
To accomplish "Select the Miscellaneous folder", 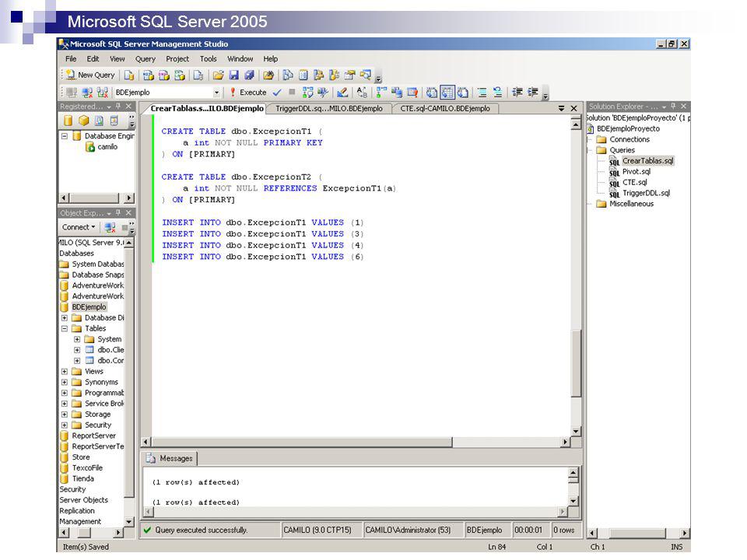I will [631, 204].
